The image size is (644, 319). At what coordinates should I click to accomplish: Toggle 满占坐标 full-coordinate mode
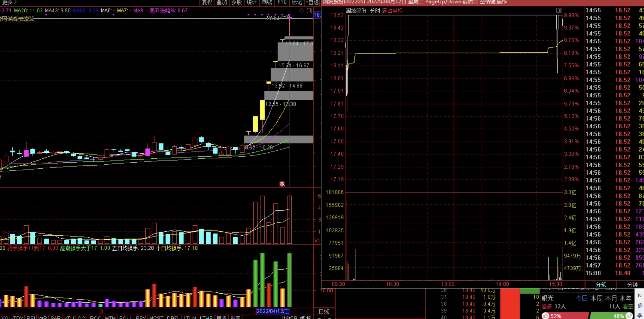pos(392,11)
